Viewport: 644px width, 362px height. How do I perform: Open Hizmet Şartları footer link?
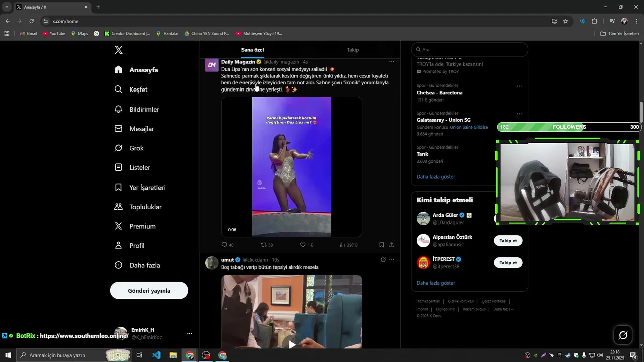tap(428, 301)
